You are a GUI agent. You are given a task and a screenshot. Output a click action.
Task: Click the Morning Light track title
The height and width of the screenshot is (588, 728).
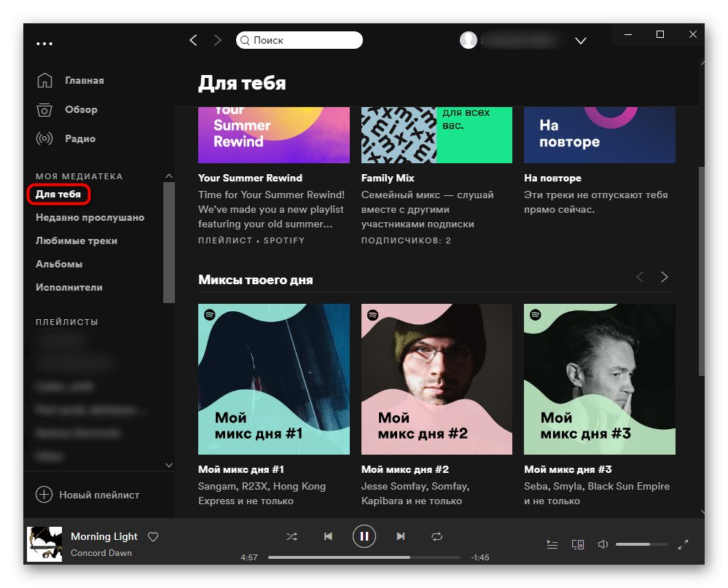pos(104,536)
